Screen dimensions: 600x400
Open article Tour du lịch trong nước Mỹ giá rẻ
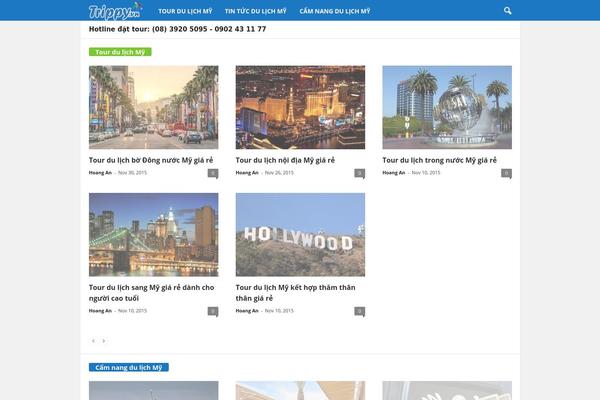pos(439,160)
